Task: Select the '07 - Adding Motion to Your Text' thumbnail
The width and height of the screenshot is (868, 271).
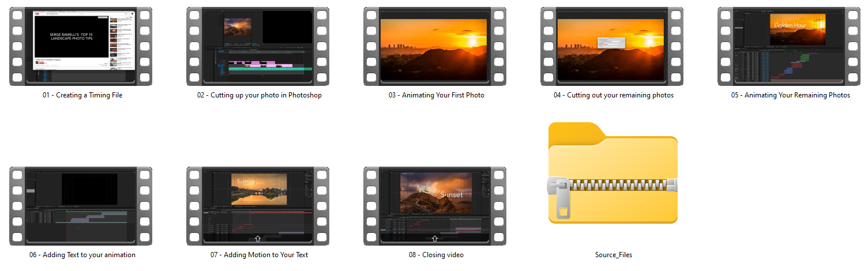Action: tap(258, 206)
